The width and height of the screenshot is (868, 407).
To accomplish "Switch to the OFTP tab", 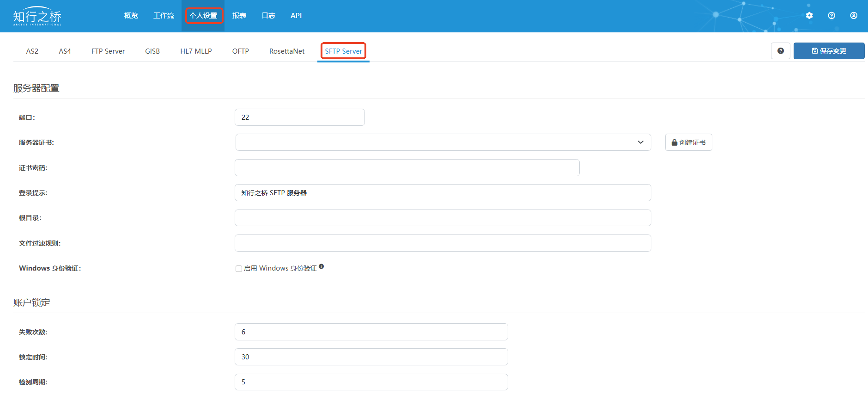I will 241,51.
